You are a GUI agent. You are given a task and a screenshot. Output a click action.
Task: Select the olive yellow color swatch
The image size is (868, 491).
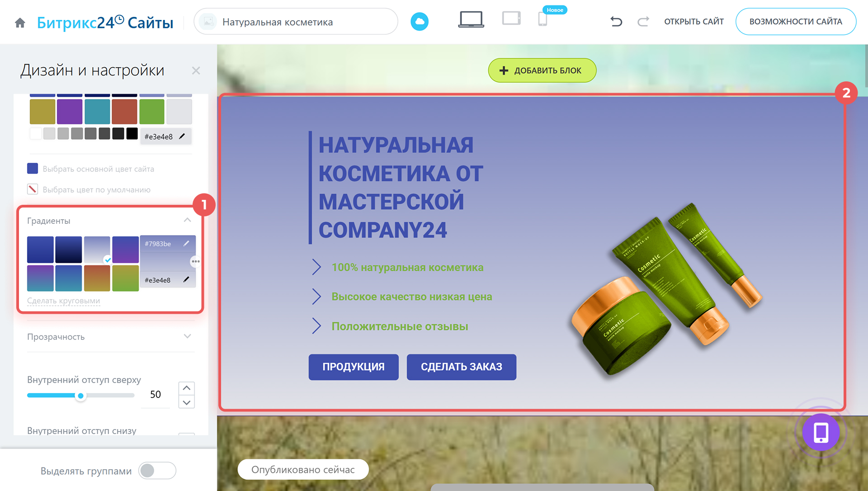pyautogui.click(x=42, y=112)
